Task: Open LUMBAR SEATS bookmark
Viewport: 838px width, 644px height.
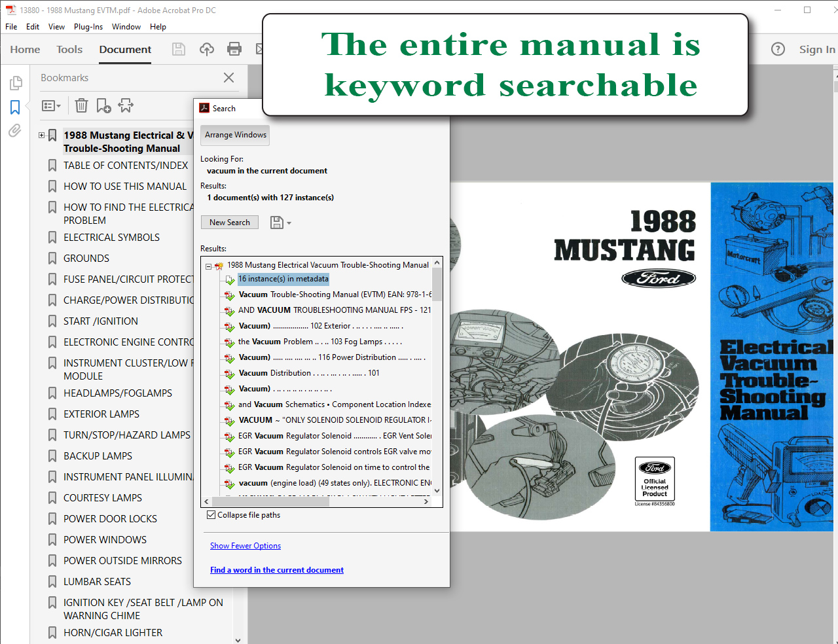Action: 97,582
